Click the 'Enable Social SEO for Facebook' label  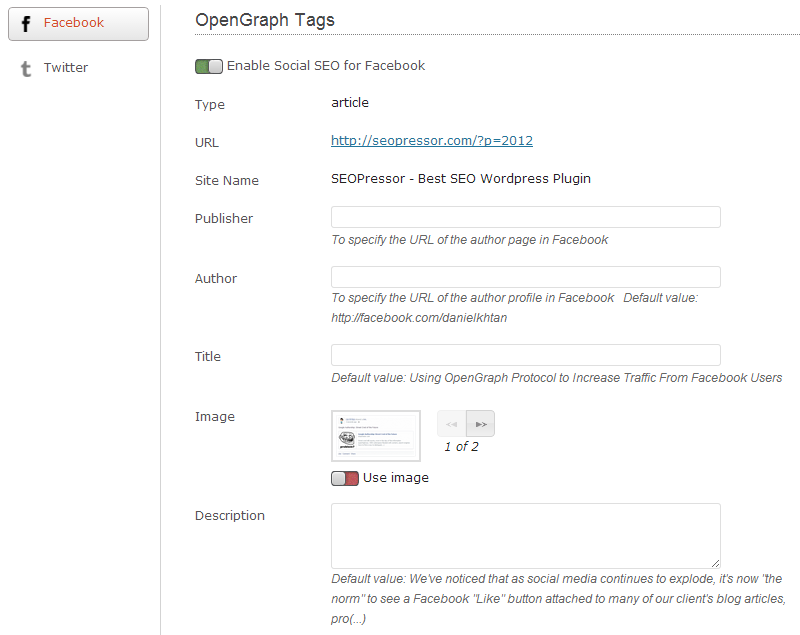(326, 66)
